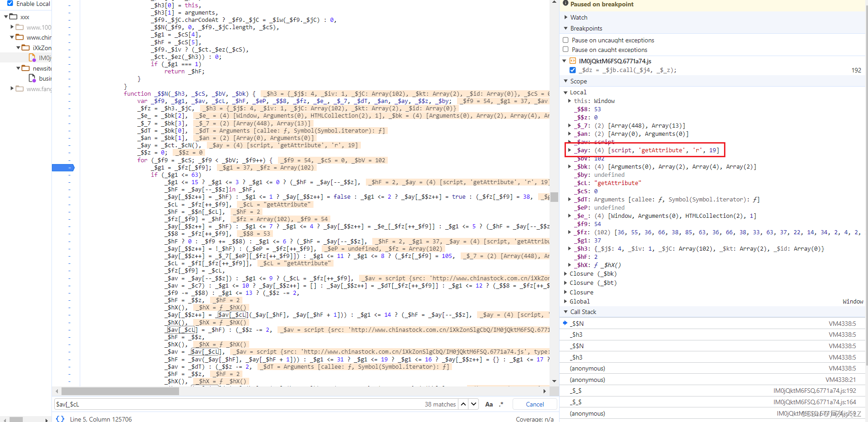Select top _$$N call stack frame
This screenshot has width=868, height=422.
point(712,324)
